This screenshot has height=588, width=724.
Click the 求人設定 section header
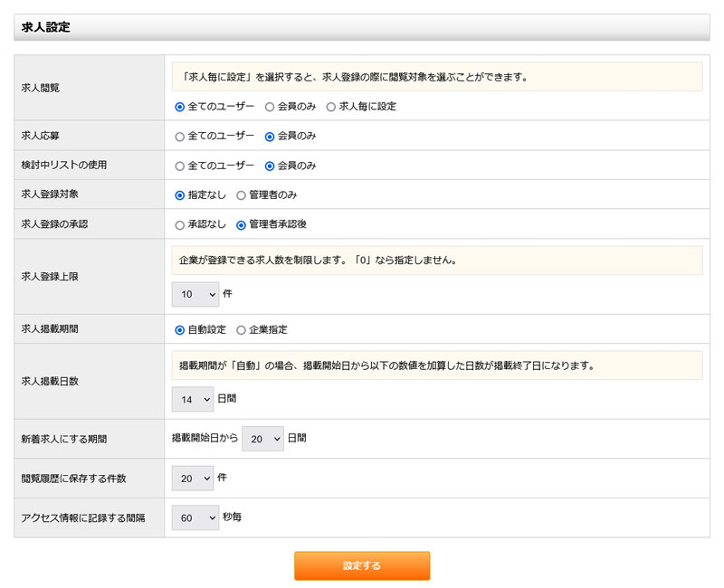[x=46, y=28]
